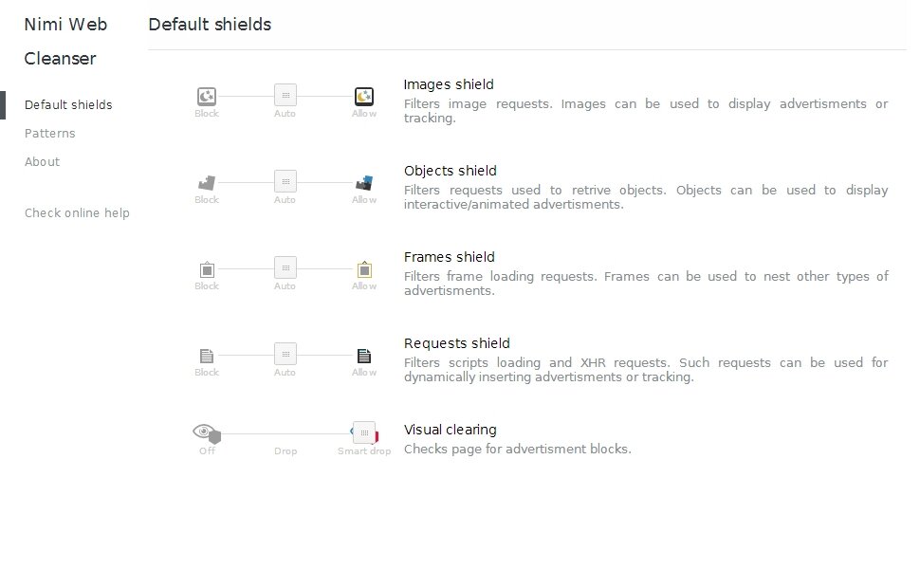
Task: Click the Nimi Web Cleanser title
Action: 65,41
